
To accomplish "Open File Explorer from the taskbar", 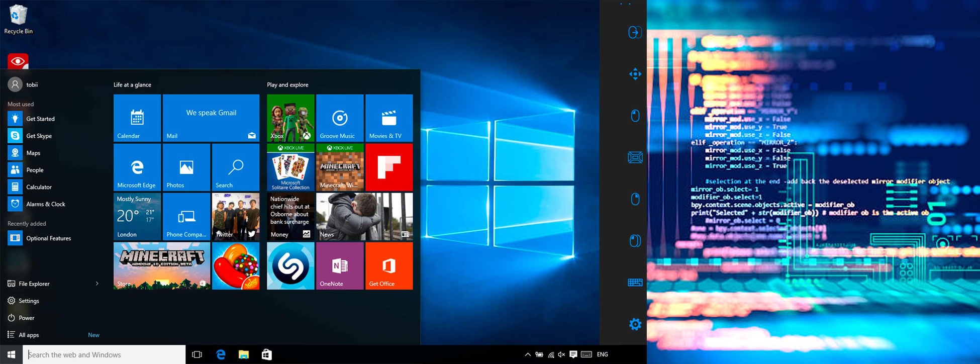I will [244, 354].
